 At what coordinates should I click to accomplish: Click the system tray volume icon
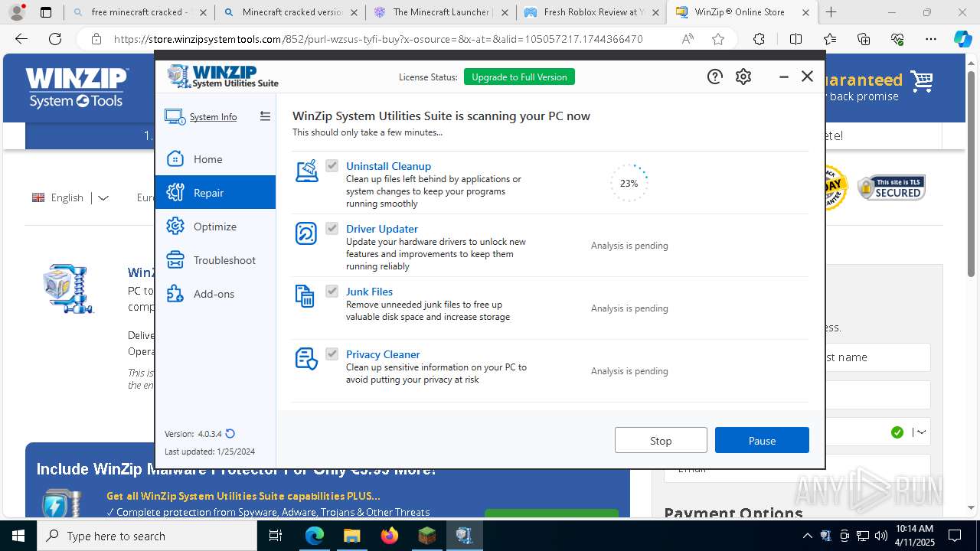coord(881,536)
